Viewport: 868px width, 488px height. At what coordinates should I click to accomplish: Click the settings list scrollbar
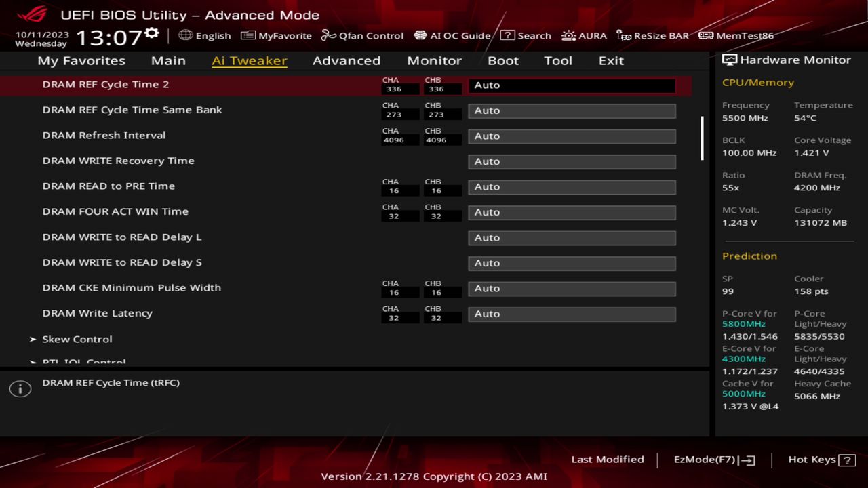(x=702, y=138)
